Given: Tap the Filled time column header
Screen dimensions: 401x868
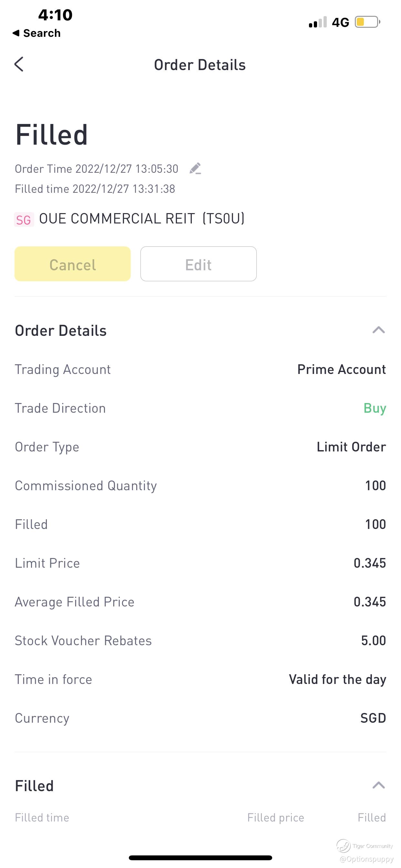Looking at the screenshot, I should click(x=42, y=817).
